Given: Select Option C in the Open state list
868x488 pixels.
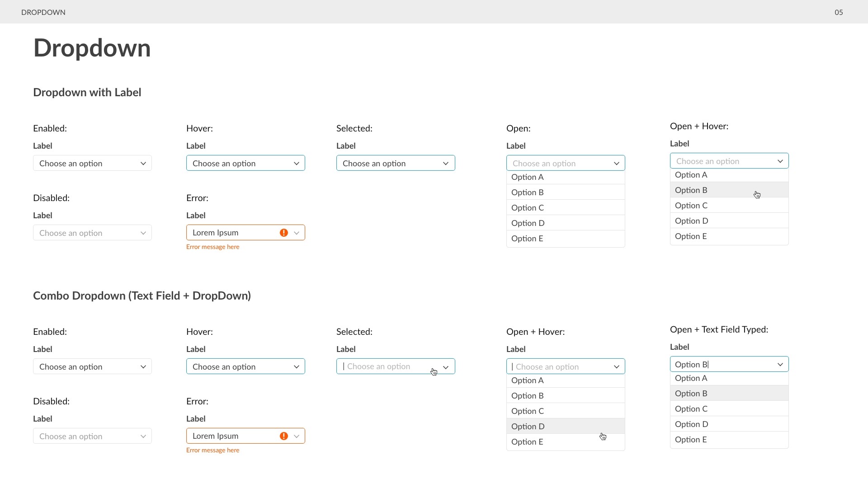Looking at the screenshot, I should point(566,208).
